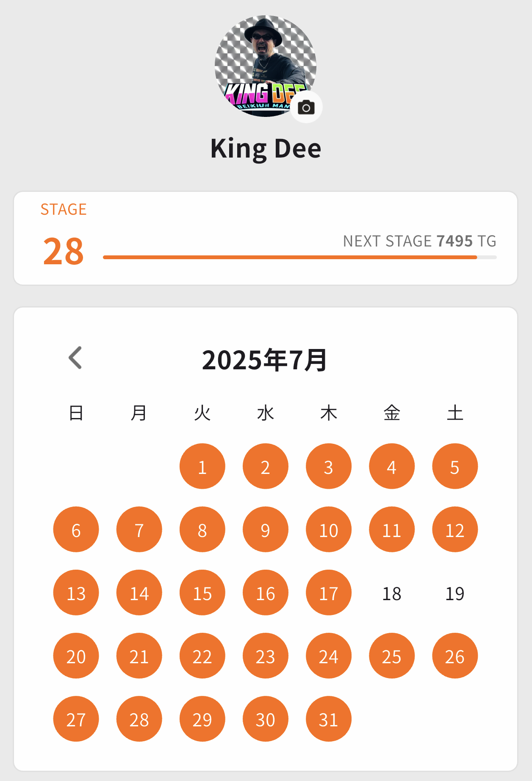This screenshot has height=781, width=532.
Task: Select July 1 on the calendar
Action: coord(202,466)
